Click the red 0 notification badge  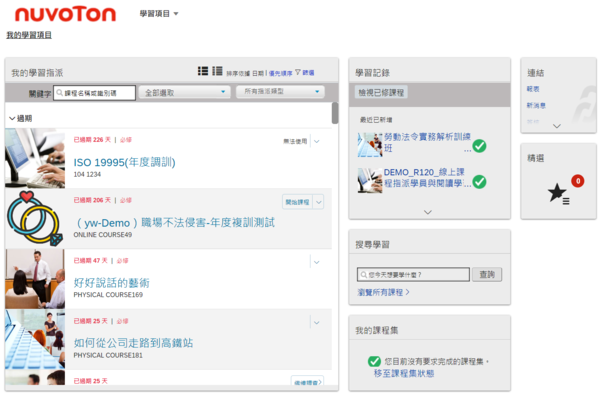click(x=578, y=181)
